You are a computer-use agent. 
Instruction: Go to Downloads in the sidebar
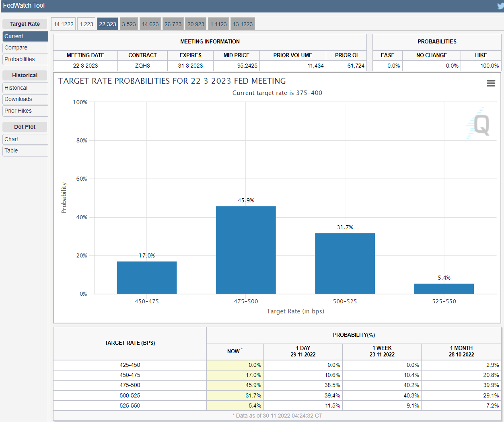coord(25,99)
